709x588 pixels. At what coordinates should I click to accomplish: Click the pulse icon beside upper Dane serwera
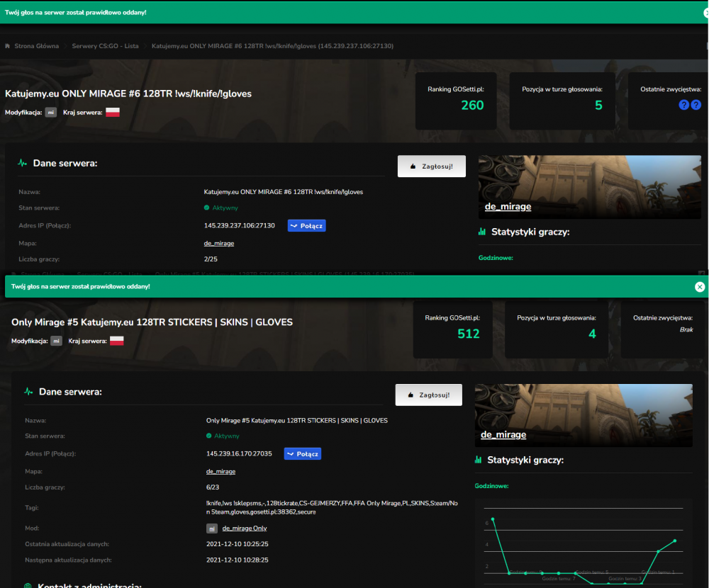22,163
